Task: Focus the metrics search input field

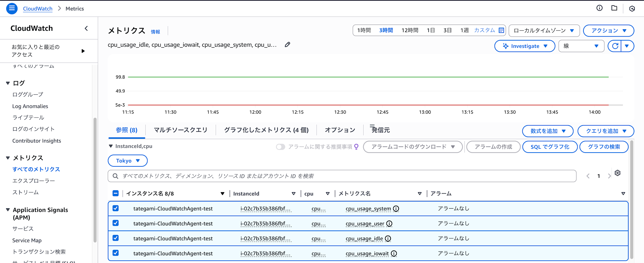Action: pos(342,176)
